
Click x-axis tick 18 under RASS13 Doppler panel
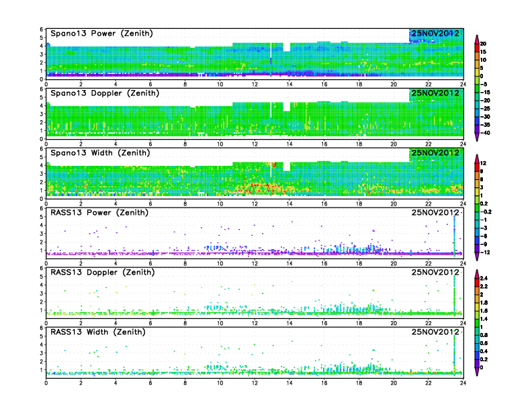point(359,323)
